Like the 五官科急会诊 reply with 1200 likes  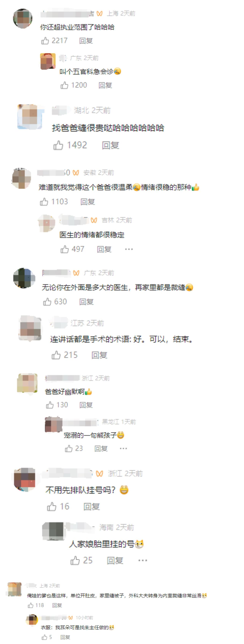[x=64, y=85]
